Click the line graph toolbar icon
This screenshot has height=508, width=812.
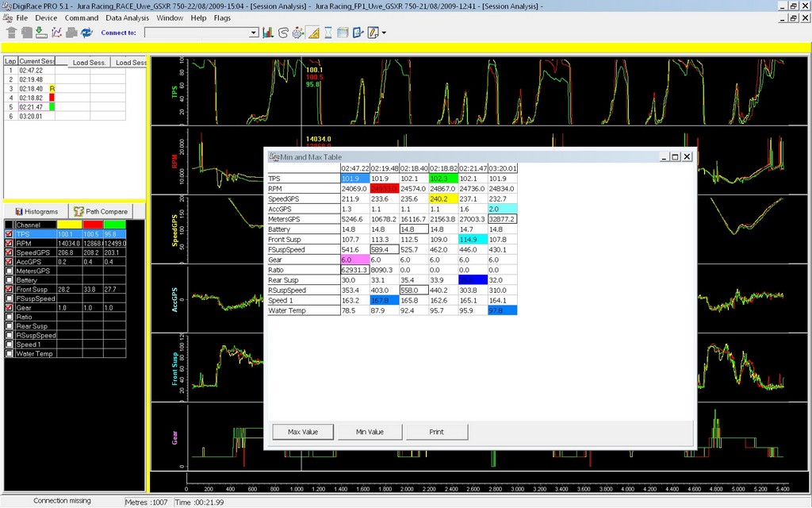pos(56,33)
